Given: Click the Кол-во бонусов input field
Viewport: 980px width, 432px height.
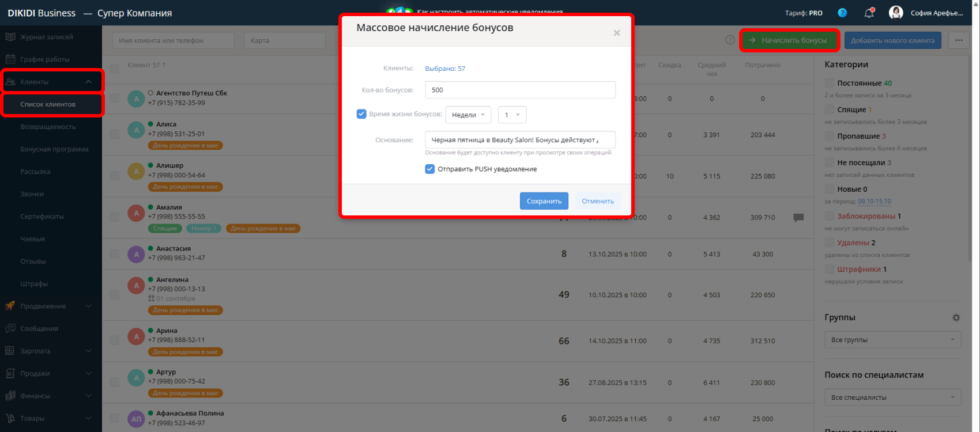Looking at the screenshot, I should pyautogui.click(x=520, y=90).
